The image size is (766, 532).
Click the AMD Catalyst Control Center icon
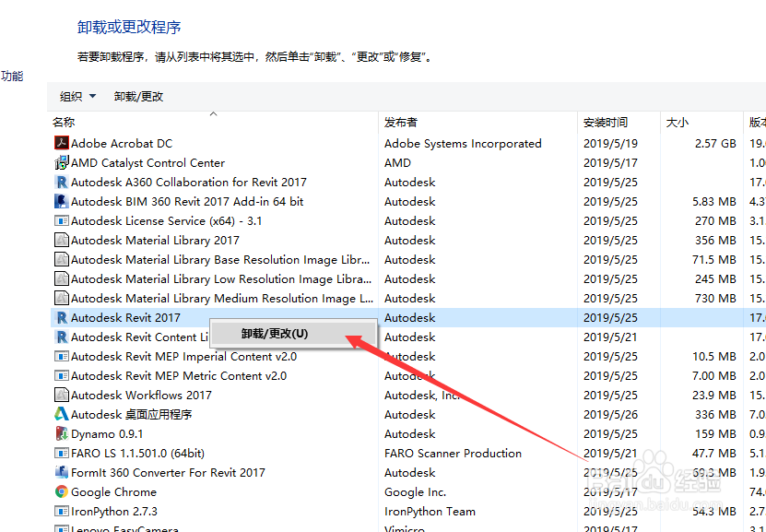(x=61, y=162)
